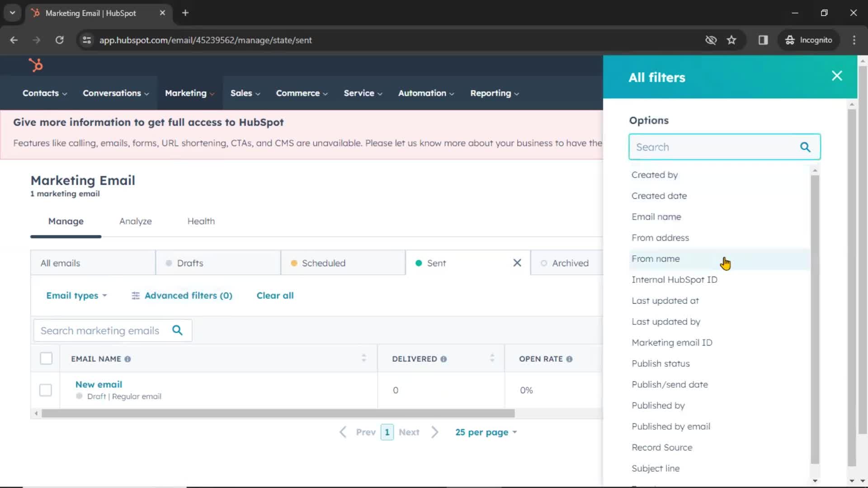868x488 pixels.
Task: Select the Subject line filter option
Action: (x=656, y=468)
